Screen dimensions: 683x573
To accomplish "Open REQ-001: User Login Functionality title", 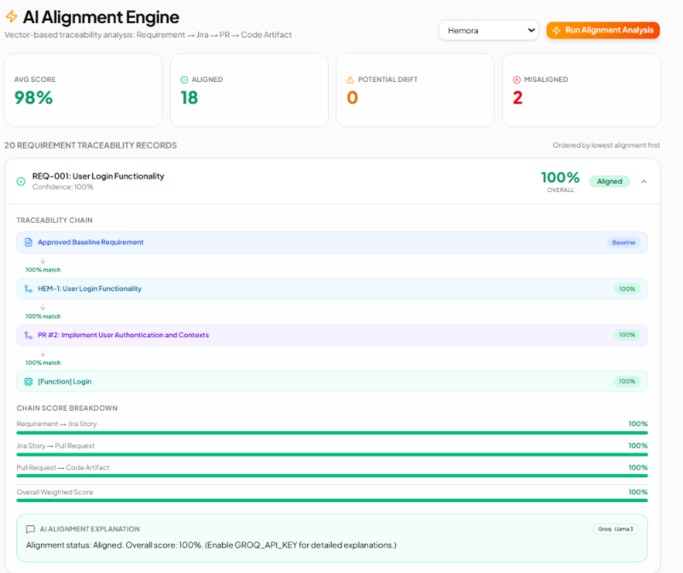I will (98, 176).
